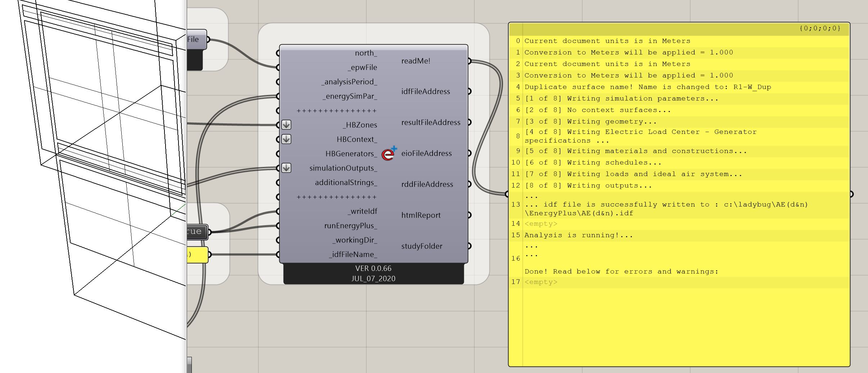Click the eioFileAddress output
868x373 pixels.
click(x=426, y=154)
